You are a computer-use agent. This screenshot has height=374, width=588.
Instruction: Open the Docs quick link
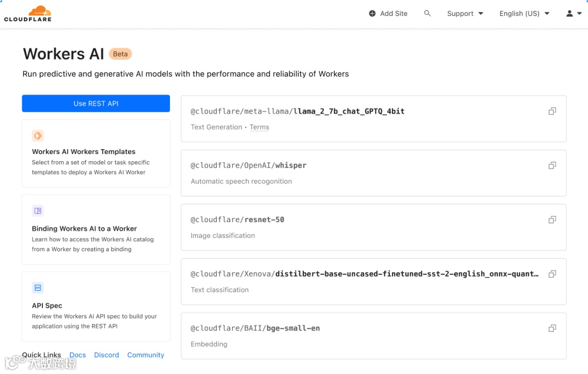point(78,355)
